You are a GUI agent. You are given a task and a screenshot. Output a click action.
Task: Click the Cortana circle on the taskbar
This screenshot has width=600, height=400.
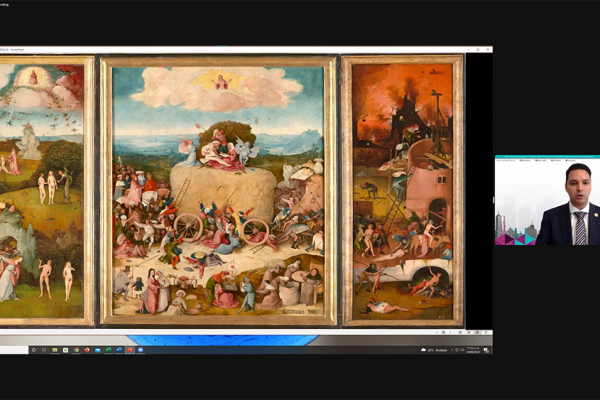(x=34, y=350)
